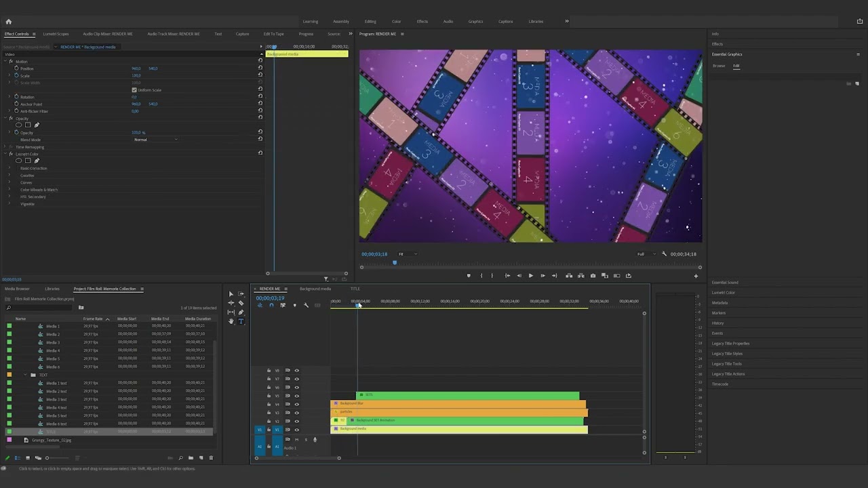The height and width of the screenshot is (488, 868).
Task: Select the Slip tool
Action: pos(231,312)
